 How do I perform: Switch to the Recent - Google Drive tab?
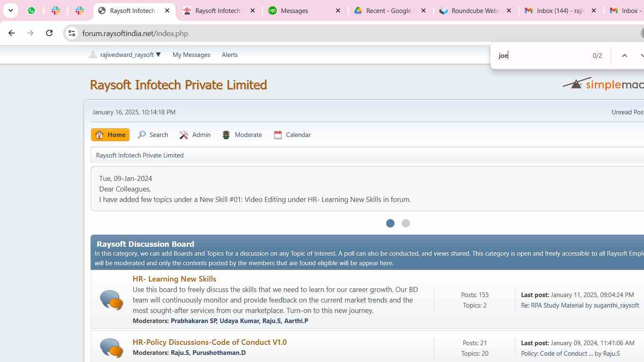pos(384,10)
